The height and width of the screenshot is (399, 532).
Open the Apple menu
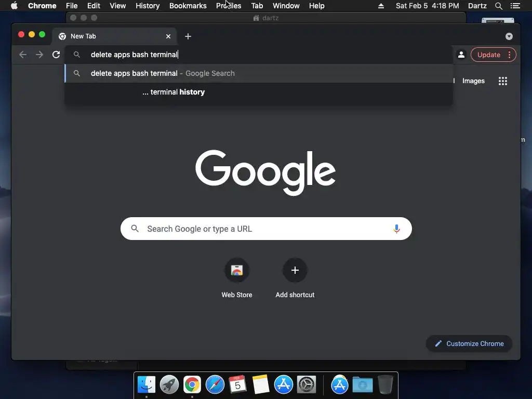(14, 6)
